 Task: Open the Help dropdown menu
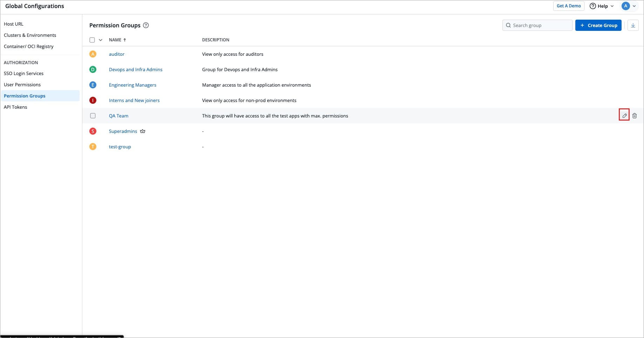[602, 6]
